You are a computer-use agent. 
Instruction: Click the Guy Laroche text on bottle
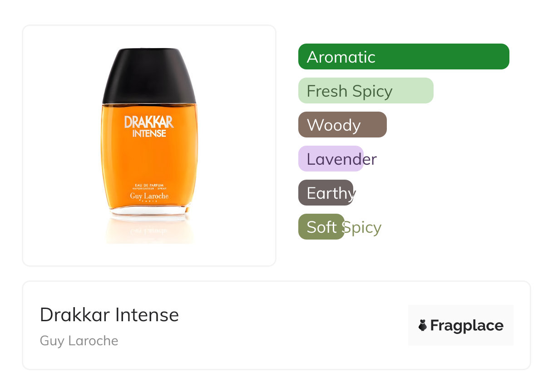click(149, 196)
